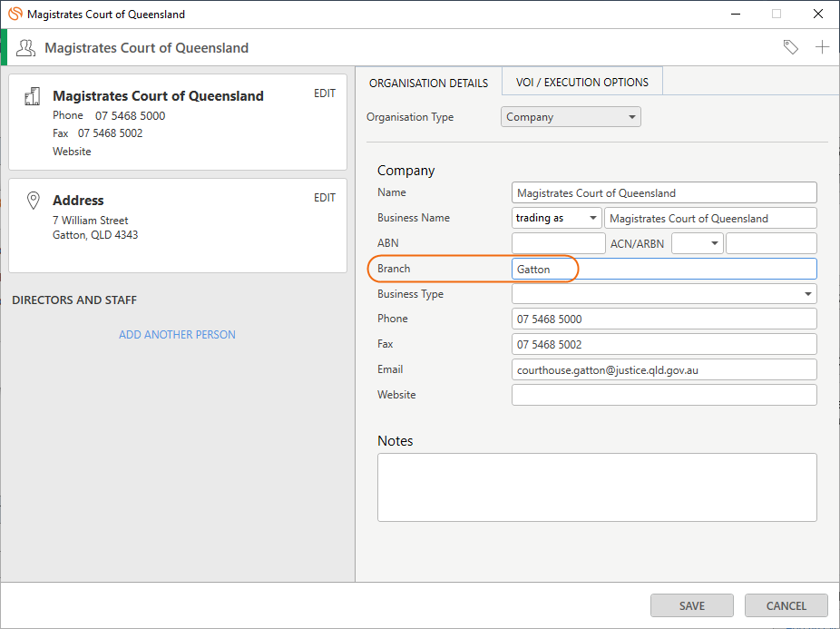Click the Fax input field
840x629 pixels.
tap(664, 344)
